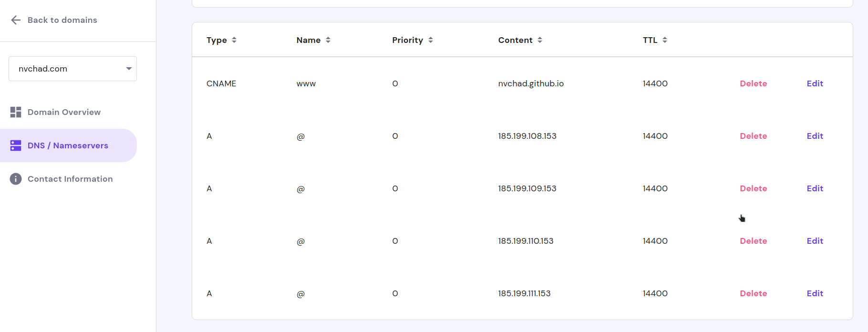Click the DNS / Nameservers sidebar icon

(16, 145)
